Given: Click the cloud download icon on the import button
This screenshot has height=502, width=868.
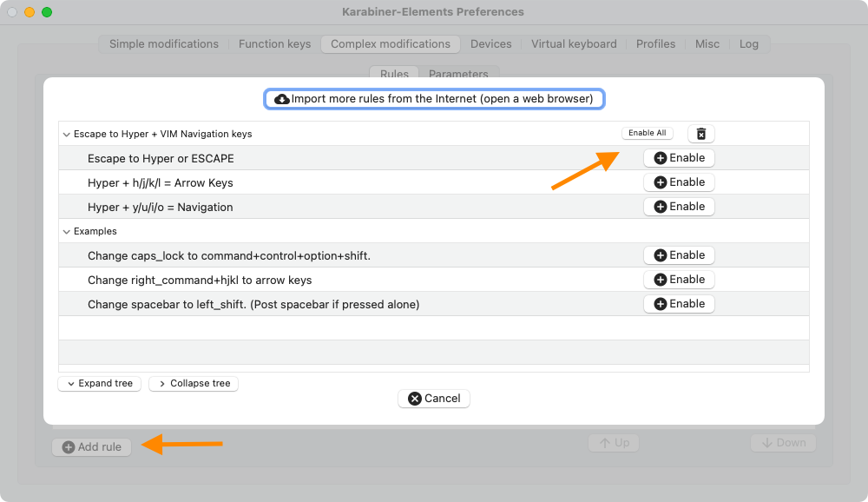Looking at the screenshot, I should [x=282, y=98].
